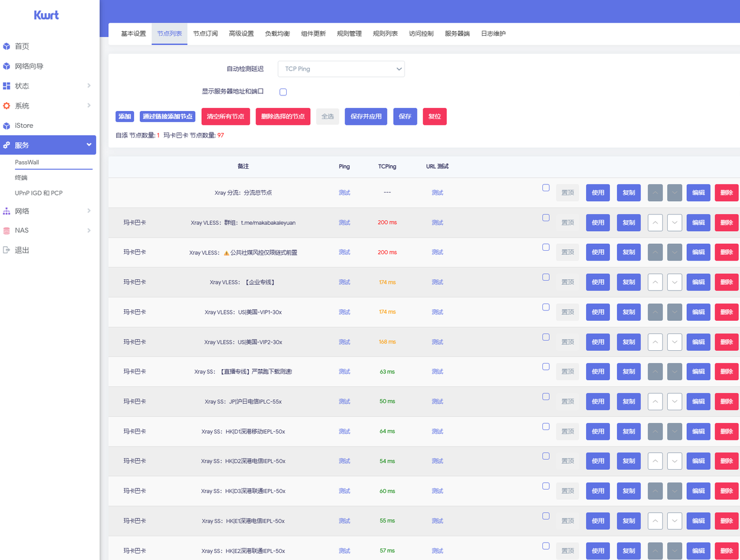Check the box for Xray 分流总节点 row

546,188
